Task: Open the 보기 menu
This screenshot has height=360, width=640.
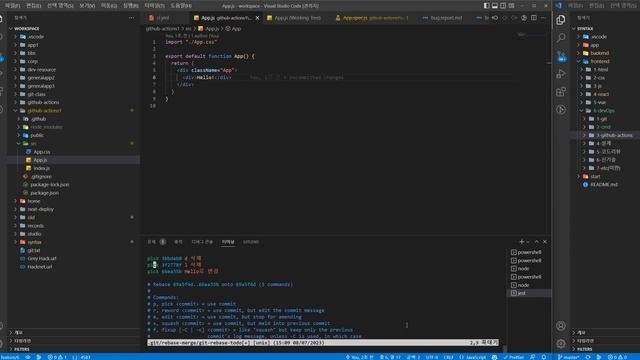Action: 87,6
